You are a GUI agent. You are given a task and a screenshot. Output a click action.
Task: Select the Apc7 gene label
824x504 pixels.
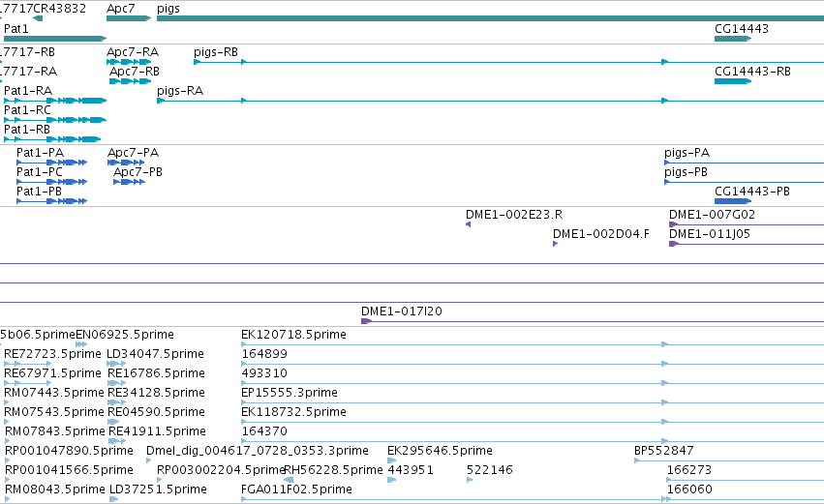[x=121, y=9]
